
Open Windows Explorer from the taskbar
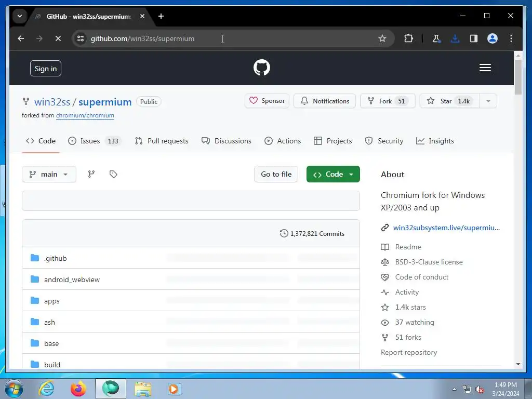click(143, 389)
